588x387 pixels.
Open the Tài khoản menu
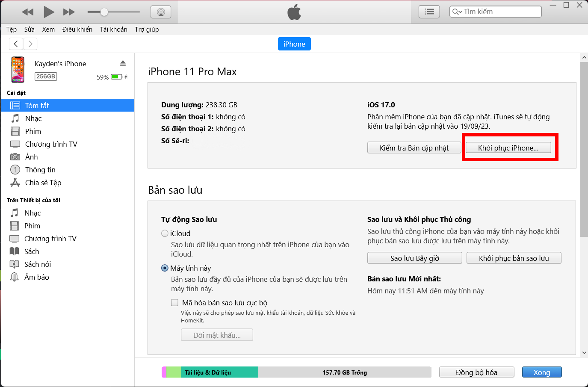click(x=113, y=29)
